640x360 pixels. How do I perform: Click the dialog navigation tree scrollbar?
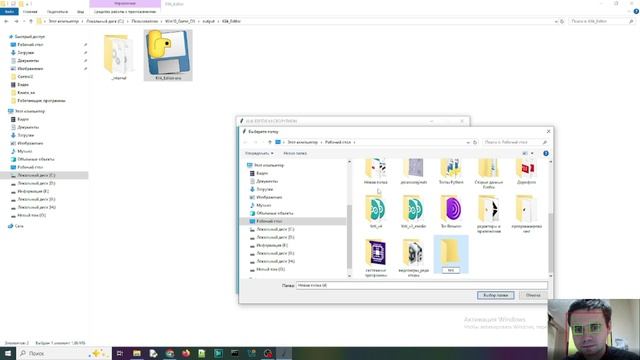[x=349, y=237]
